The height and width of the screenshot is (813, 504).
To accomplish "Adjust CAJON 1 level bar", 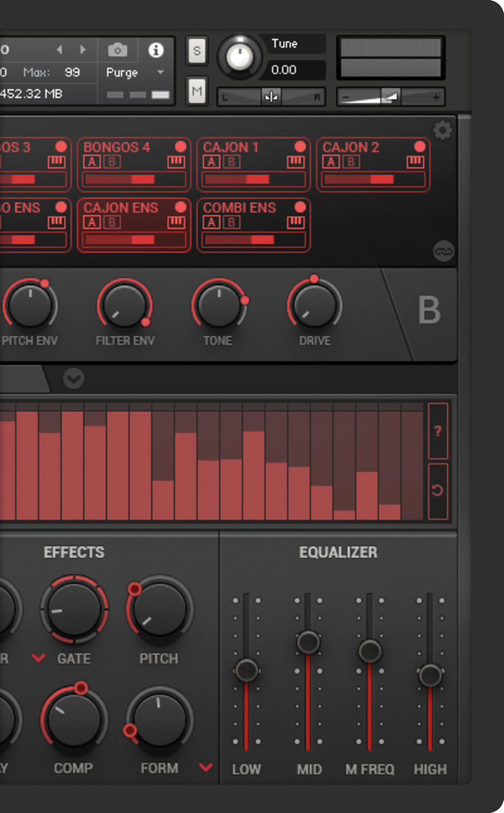I will (x=254, y=179).
